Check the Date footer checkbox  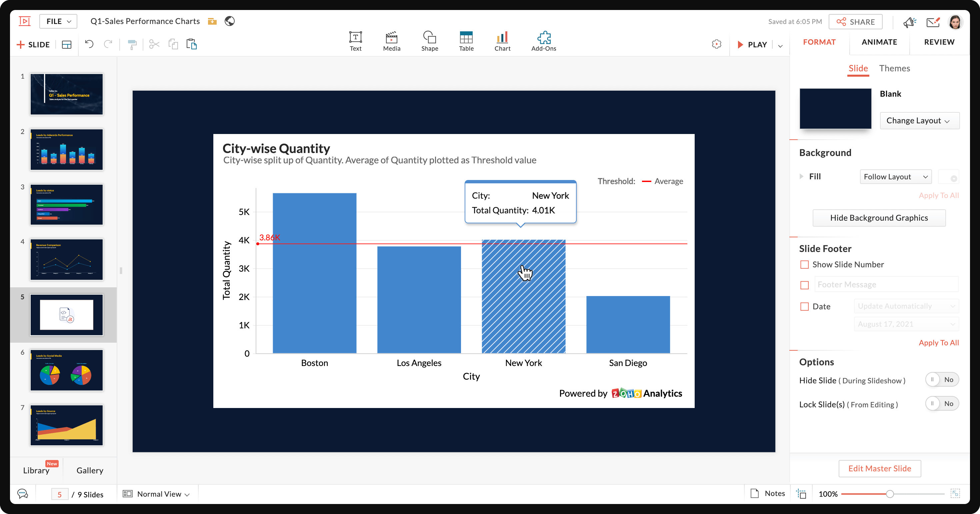804,306
